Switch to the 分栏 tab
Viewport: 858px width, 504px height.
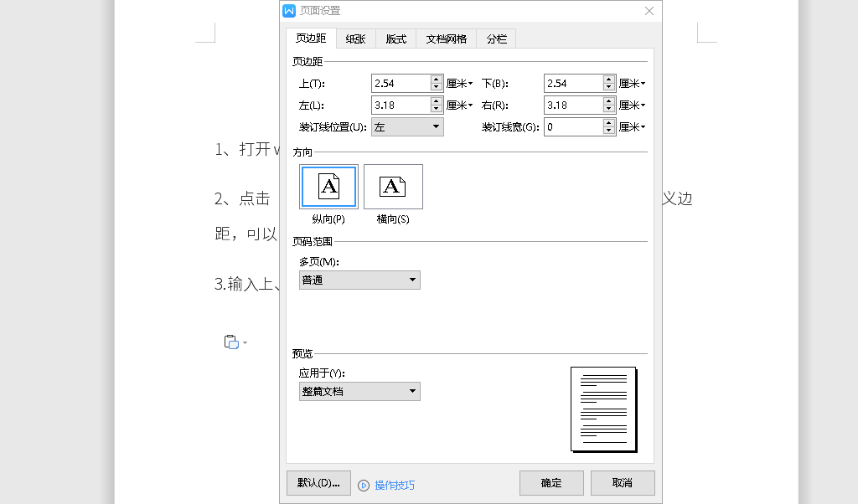click(495, 38)
